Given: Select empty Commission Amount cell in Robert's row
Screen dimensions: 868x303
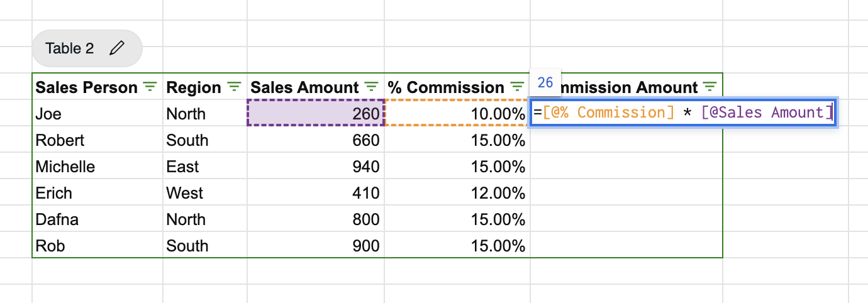Looking at the screenshot, I should point(626,140).
